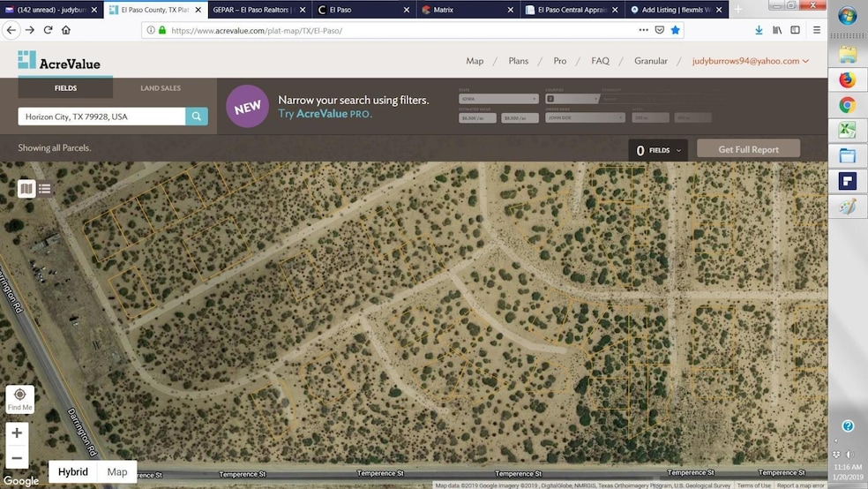This screenshot has width=868, height=489.
Task: Expand the 0 Fields dropdown
Action: click(658, 150)
